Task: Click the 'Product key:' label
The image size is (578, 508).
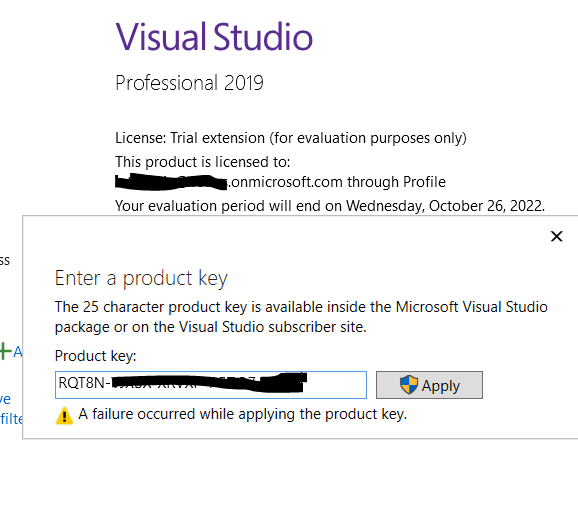Action: tap(95, 356)
